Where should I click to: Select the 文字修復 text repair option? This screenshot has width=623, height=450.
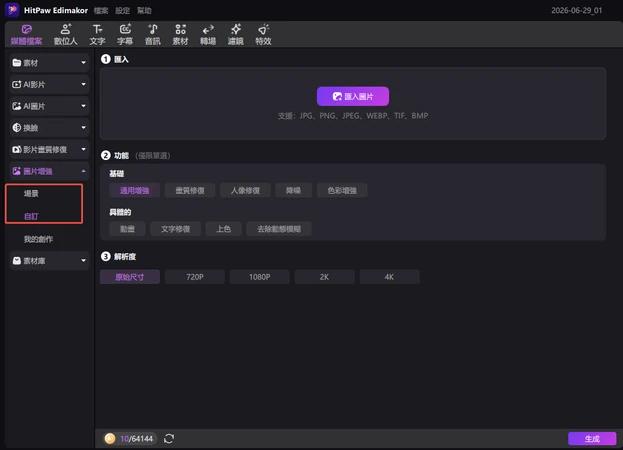(175, 229)
